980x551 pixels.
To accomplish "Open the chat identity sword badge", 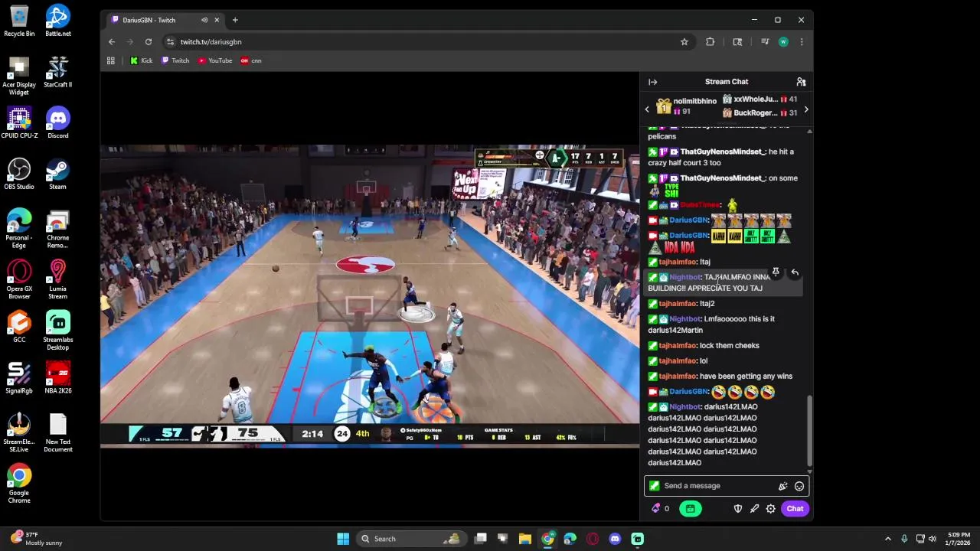I will coord(654,486).
